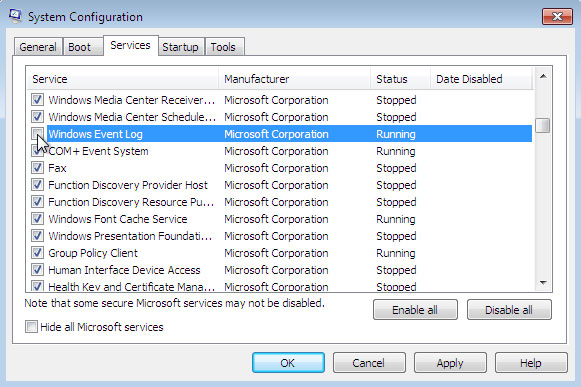
Task: Confirm with the OK button
Action: (288, 363)
